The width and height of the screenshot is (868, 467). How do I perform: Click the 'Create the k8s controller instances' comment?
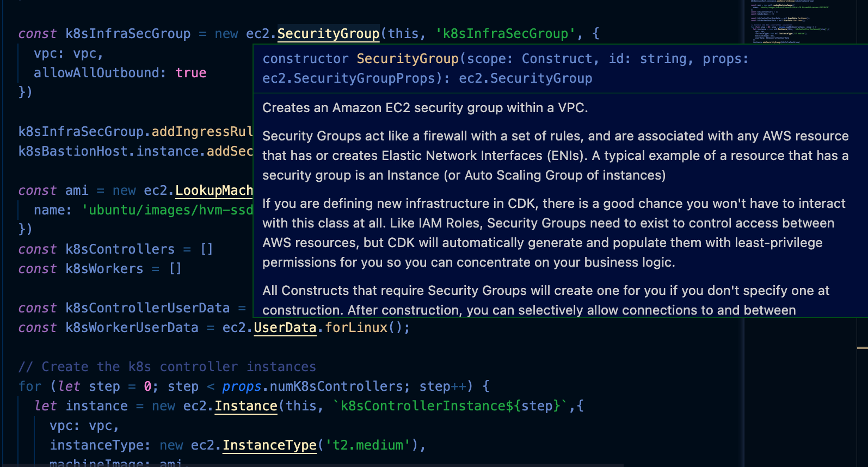coord(167,367)
